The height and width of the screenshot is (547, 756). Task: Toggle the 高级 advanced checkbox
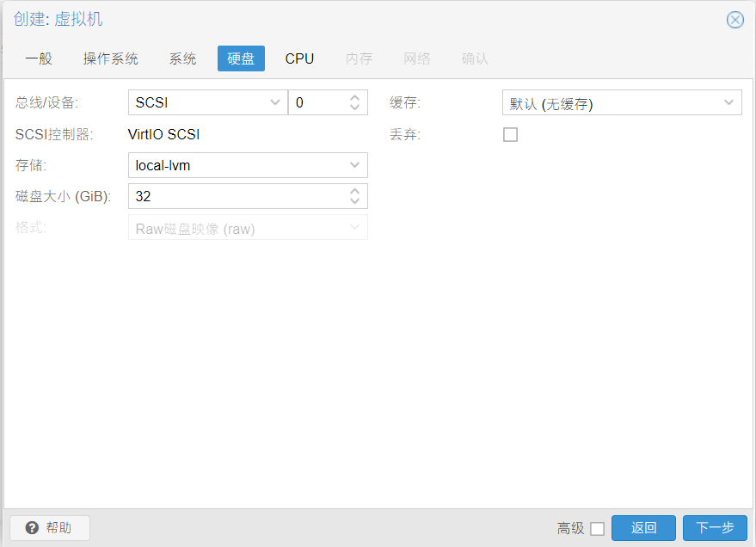(x=597, y=528)
